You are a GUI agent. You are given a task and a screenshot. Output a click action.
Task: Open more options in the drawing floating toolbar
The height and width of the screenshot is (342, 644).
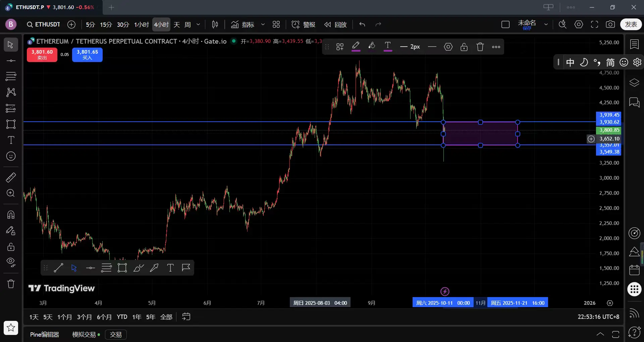[x=496, y=47]
